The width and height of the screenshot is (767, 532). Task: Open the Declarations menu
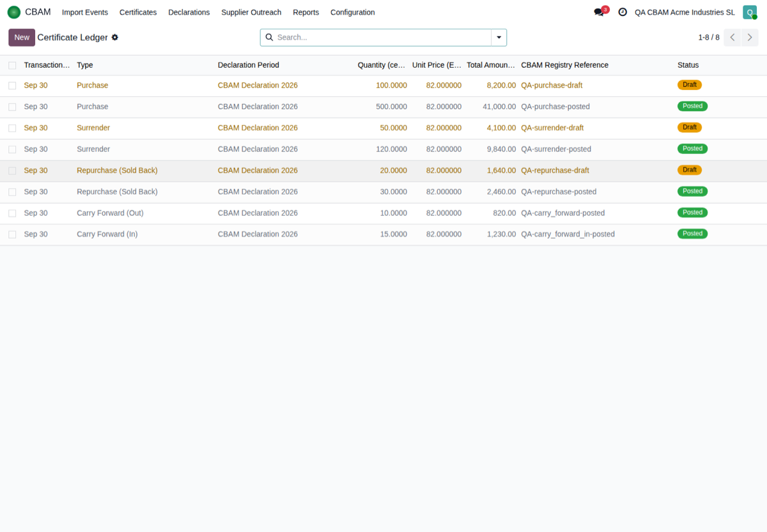pyautogui.click(x=189, y=12)
